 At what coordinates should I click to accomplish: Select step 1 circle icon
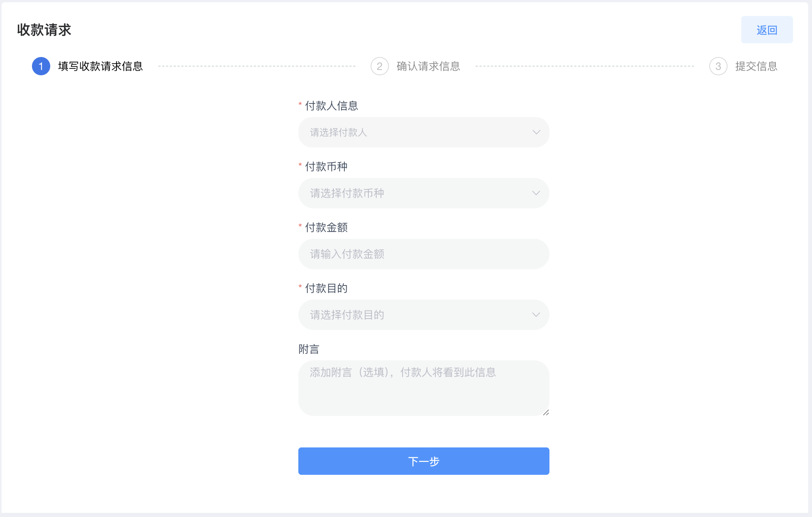(x=41, y=66)
